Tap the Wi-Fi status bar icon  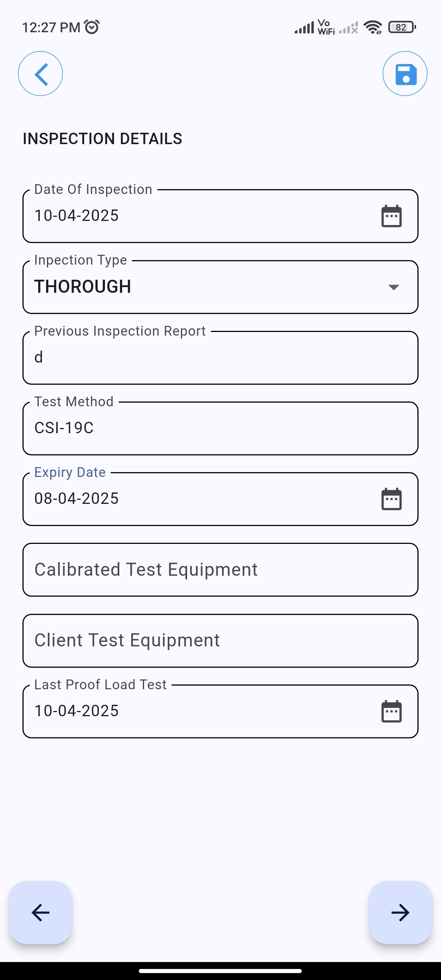[x=373, y=27]
